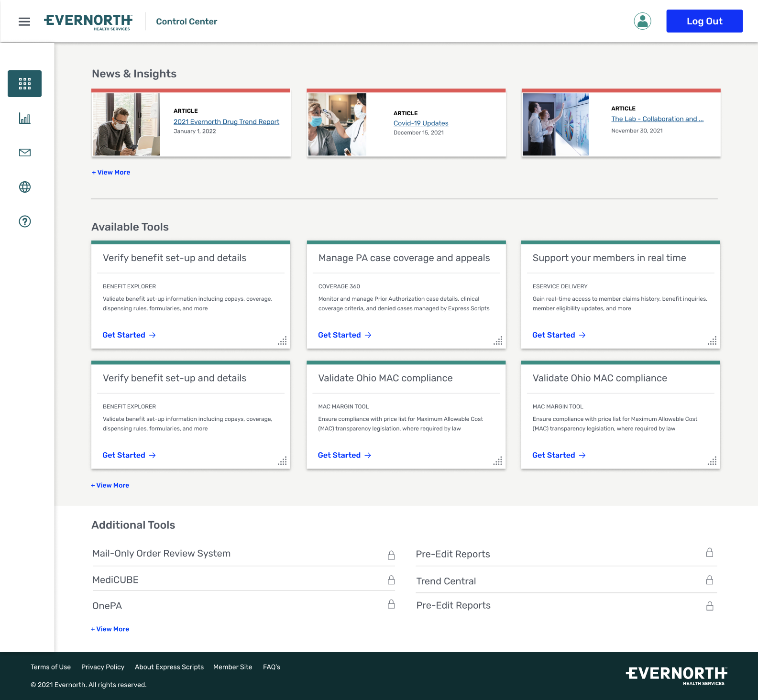This screenshot has width=758, height=700.
Task: Click the Evernorth logo in footer
Action: tap(676, 676)
